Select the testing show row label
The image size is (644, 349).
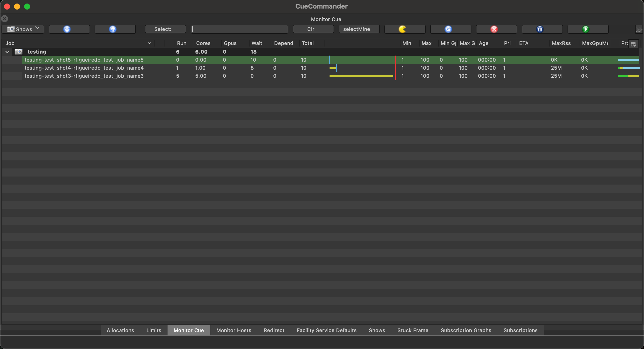click(x=37, y=52)
